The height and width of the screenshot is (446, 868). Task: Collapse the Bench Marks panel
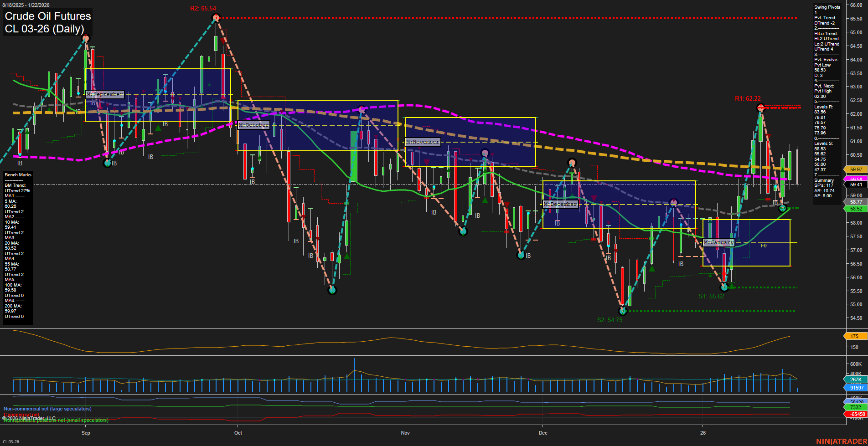coord(18,174)
